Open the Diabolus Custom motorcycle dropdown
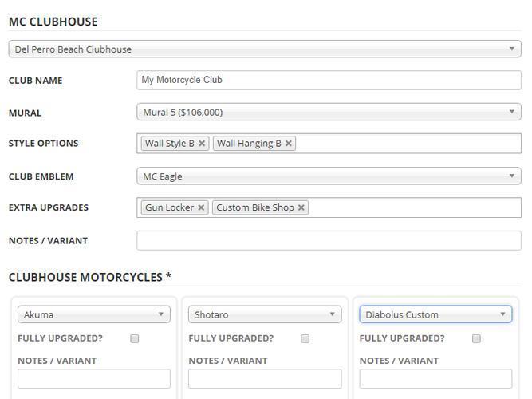Screen dimensions: 532x399 point(435,314)
